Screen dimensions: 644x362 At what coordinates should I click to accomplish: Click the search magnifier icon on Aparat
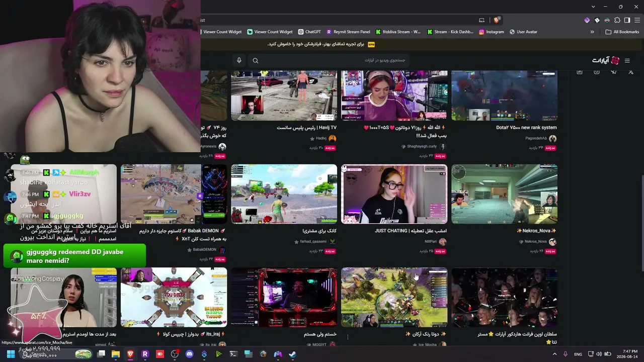coord(256,60)
